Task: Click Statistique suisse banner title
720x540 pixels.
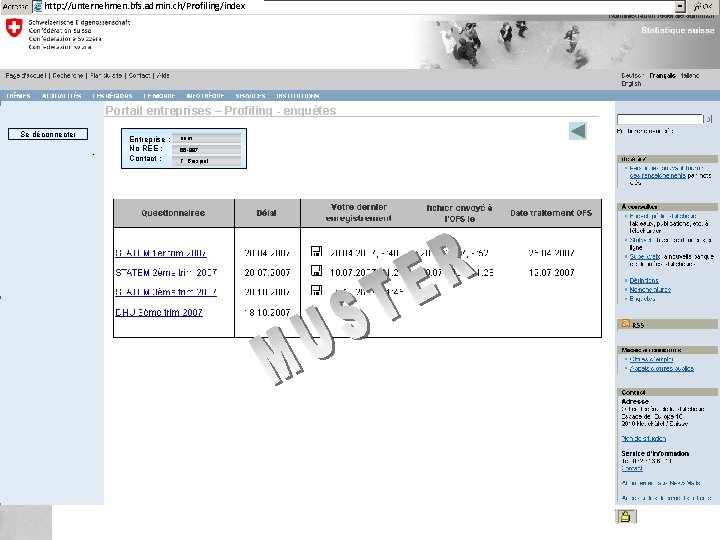Action: (678, 30)
